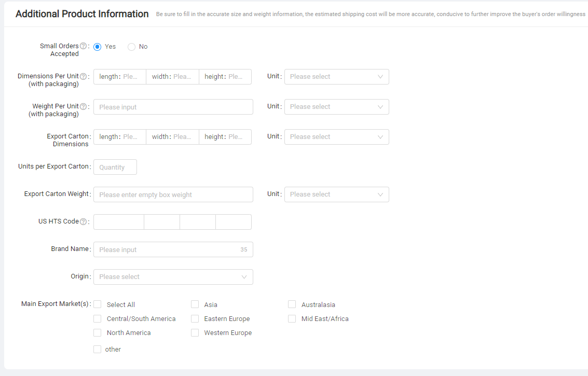Viewport: 588px width, 376px height.
Task: Click the Export Carton Dimensions height field
Action: tap(234, 137)
